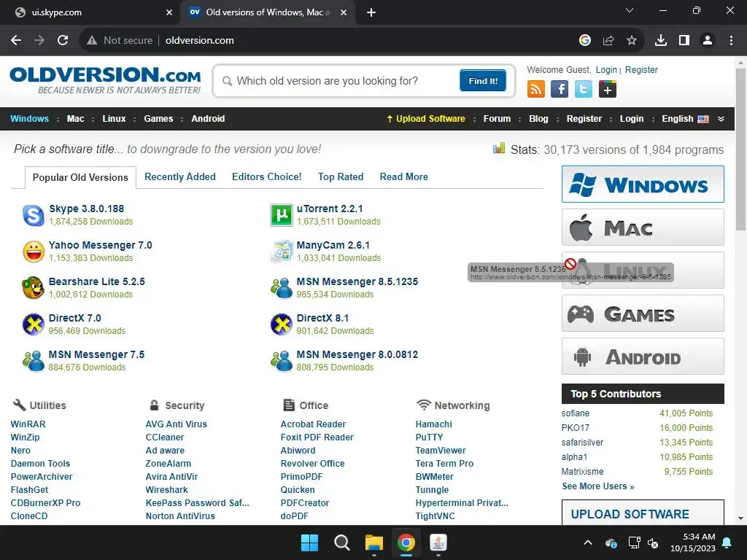Click the Games platform banner button
The image size is (747, 560).
[643, 314]
